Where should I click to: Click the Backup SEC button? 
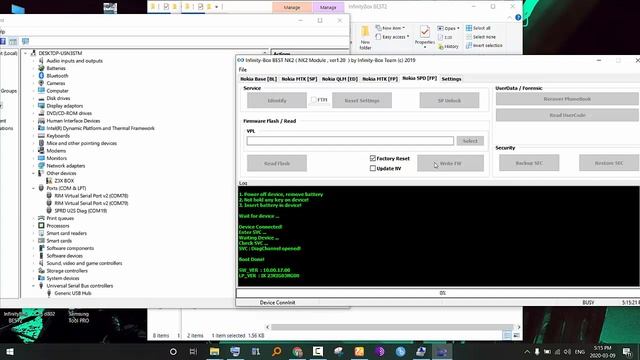point(529,163)
